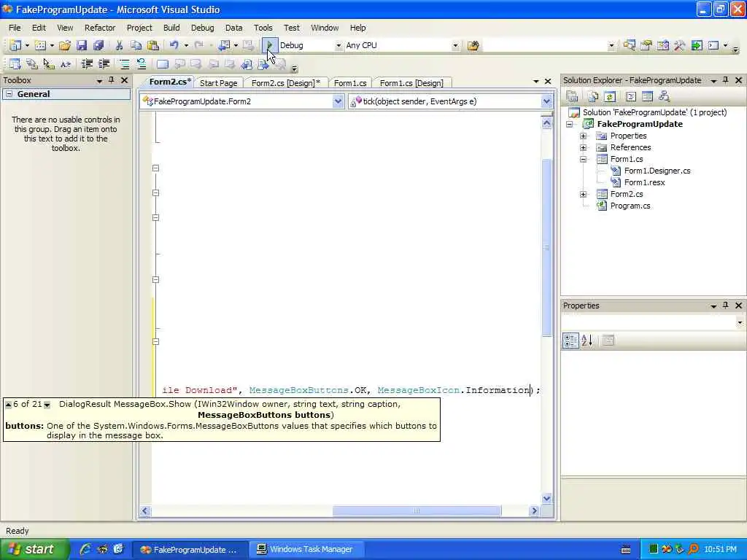
Task: Comment out the selected lines icon
Action: [124, 64]
